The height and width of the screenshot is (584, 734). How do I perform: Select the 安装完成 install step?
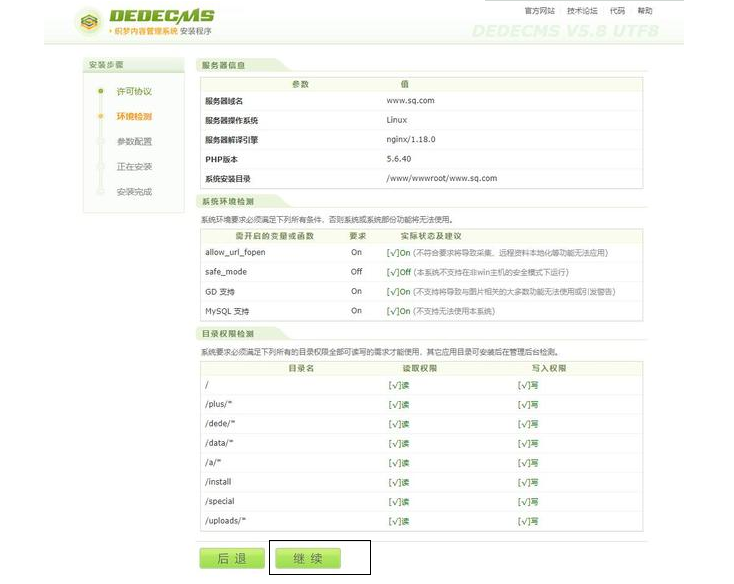coord(134,192)
